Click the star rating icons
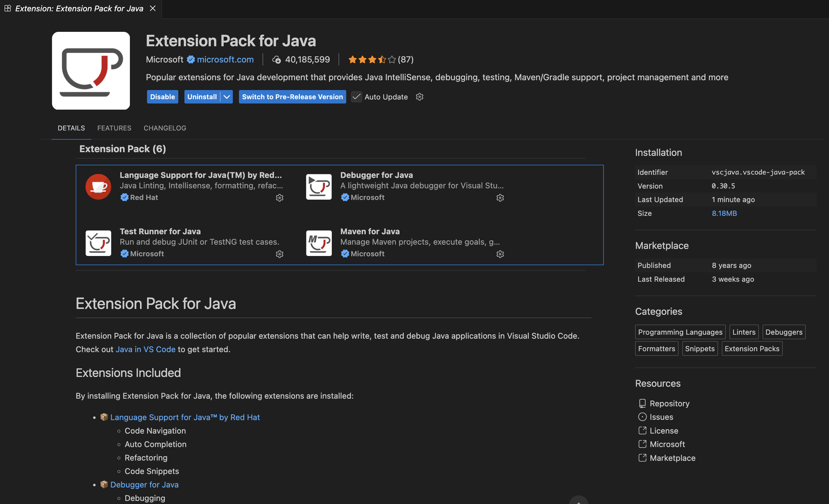Screen dimensions: 829x504 click(372, 60)
